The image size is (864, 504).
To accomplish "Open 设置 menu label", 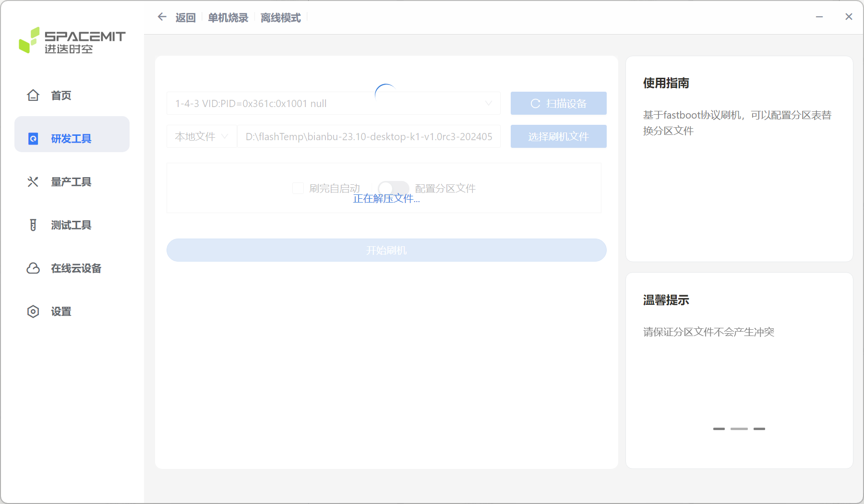I will pos(61,311).
